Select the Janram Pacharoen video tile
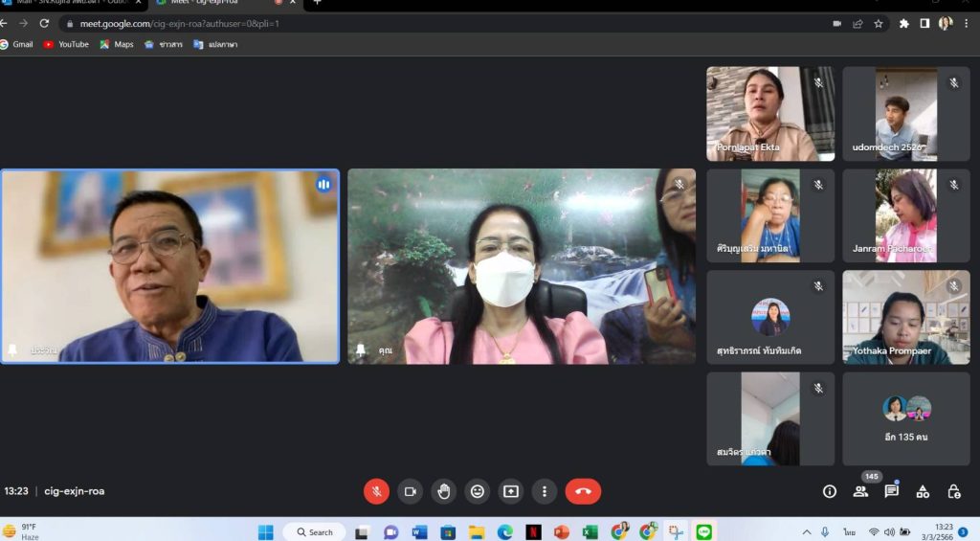 tap(906, 215)
